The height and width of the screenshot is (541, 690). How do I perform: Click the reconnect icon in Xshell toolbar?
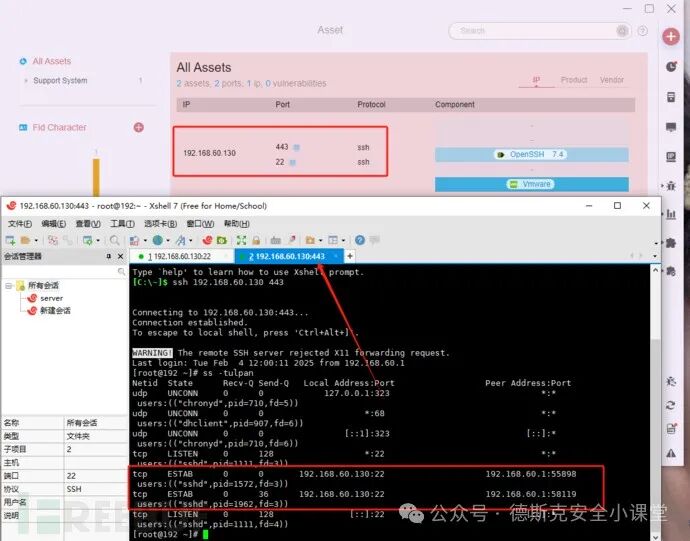(x=53, y=240)
